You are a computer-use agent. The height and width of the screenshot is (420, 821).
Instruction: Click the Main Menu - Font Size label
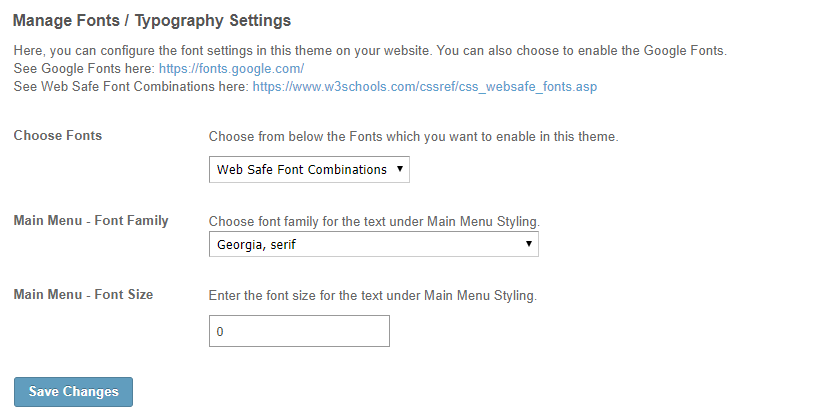pos(83,294)
